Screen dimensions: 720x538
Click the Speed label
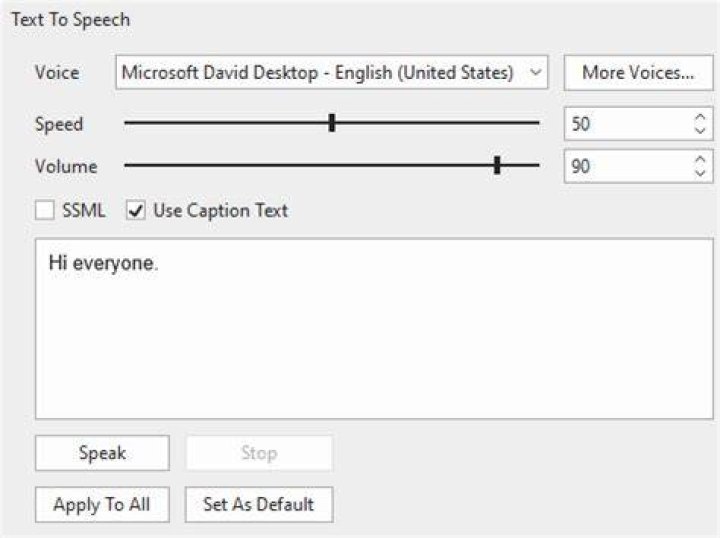[59, 124]
